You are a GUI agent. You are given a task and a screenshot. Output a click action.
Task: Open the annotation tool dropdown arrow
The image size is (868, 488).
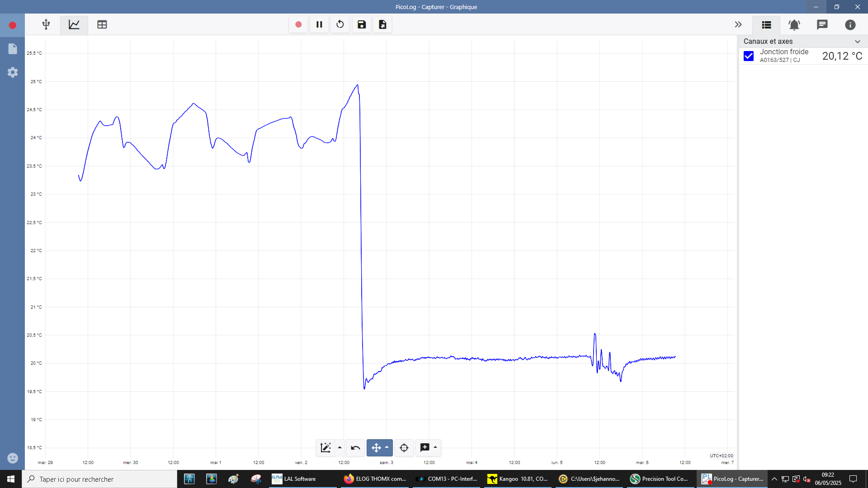pyautogui.click(x=435, y=447)
